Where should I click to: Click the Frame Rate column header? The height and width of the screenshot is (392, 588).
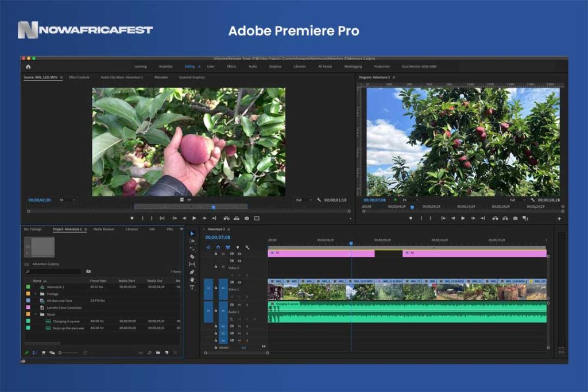(98, 281)
